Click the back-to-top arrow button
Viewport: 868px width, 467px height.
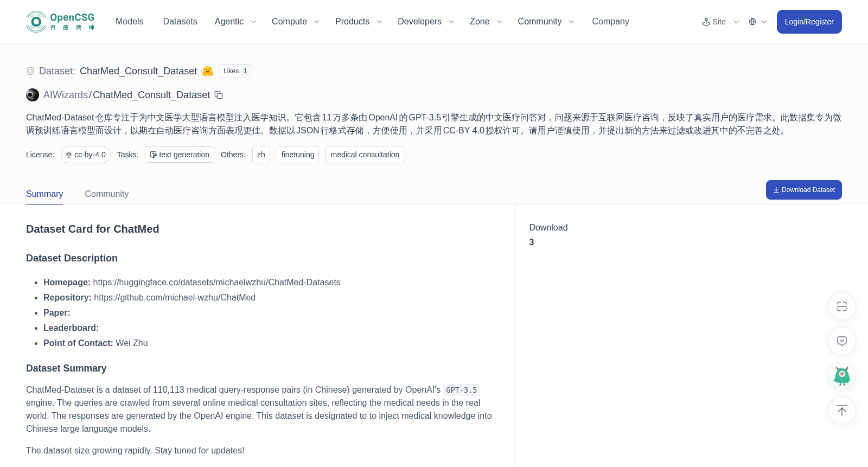pyautogui.click(x=842, y=411)
